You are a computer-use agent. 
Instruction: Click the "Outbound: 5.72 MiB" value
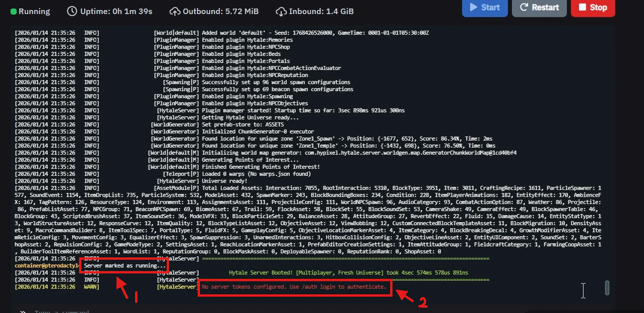point(221,11)
